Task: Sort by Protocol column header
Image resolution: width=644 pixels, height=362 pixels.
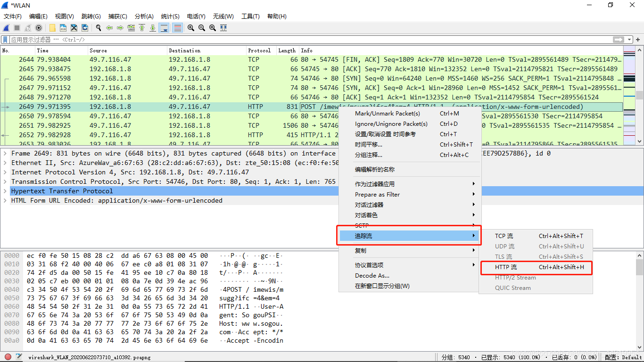Action: [x=261, y=50]
